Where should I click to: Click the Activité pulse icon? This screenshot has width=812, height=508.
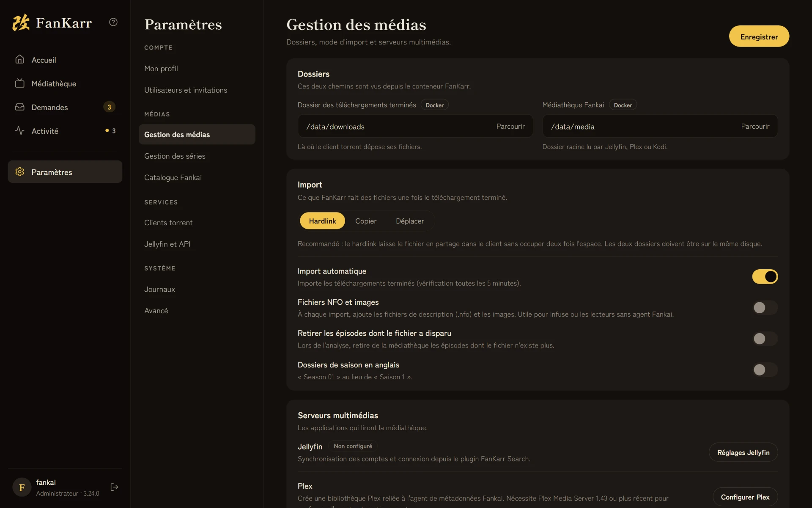(x=19, y=130)
